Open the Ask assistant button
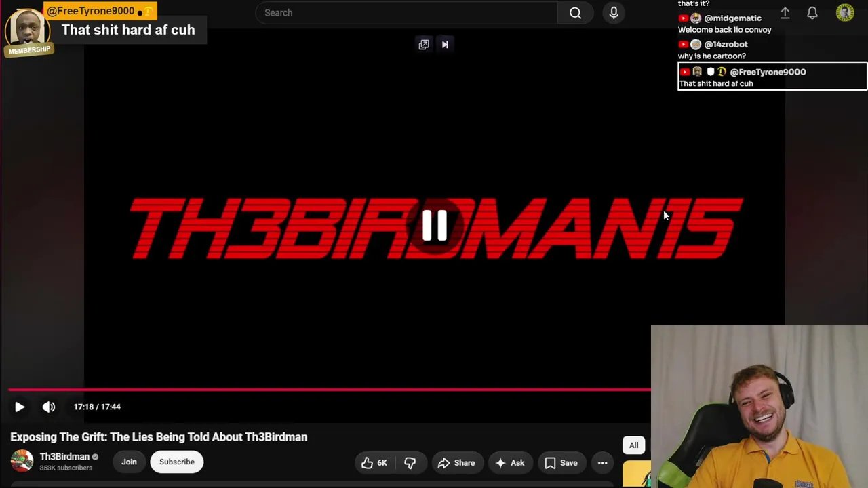This screenshot has width=868, height=488. 510,463
